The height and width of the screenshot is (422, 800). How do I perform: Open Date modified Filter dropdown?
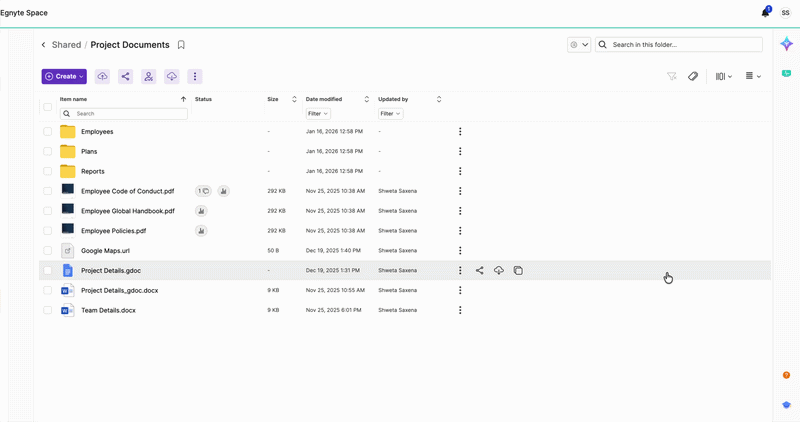click(318, 114)
